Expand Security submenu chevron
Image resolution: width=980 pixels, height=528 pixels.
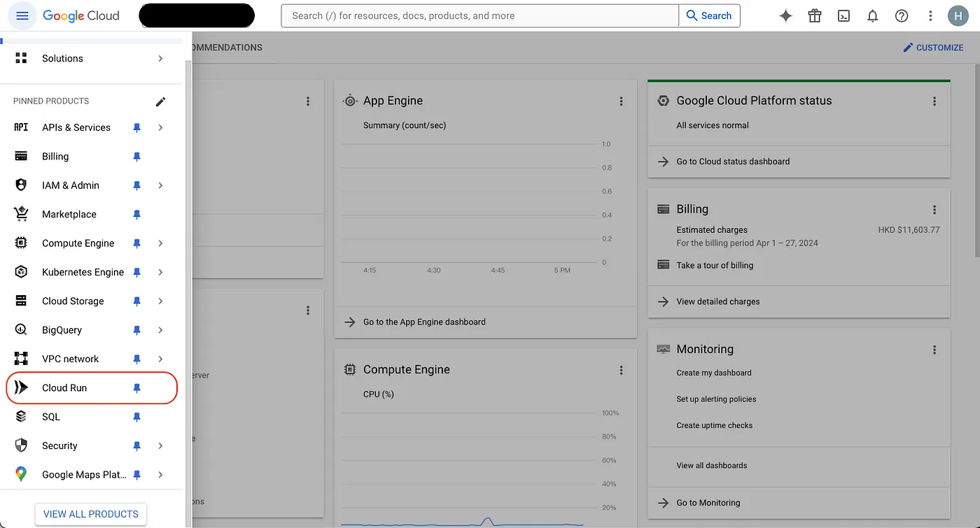[x=160, y=445]
